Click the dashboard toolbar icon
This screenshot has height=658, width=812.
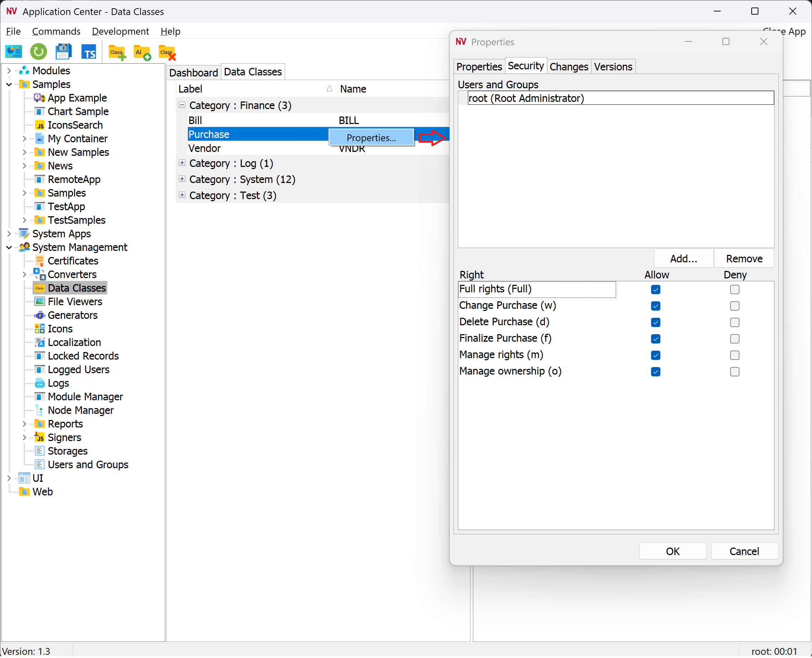14,51
